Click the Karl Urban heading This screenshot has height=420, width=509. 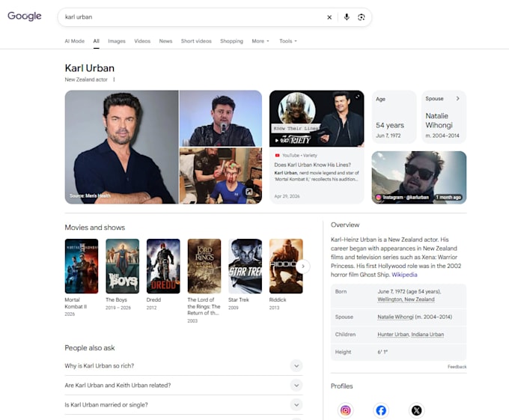click(90, 68)
